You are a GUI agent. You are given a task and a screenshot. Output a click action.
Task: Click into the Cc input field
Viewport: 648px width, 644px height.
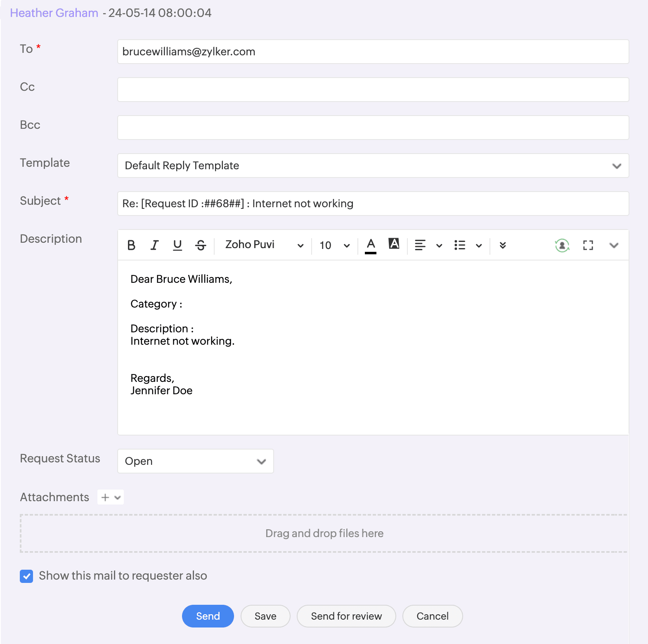point(373,90)
